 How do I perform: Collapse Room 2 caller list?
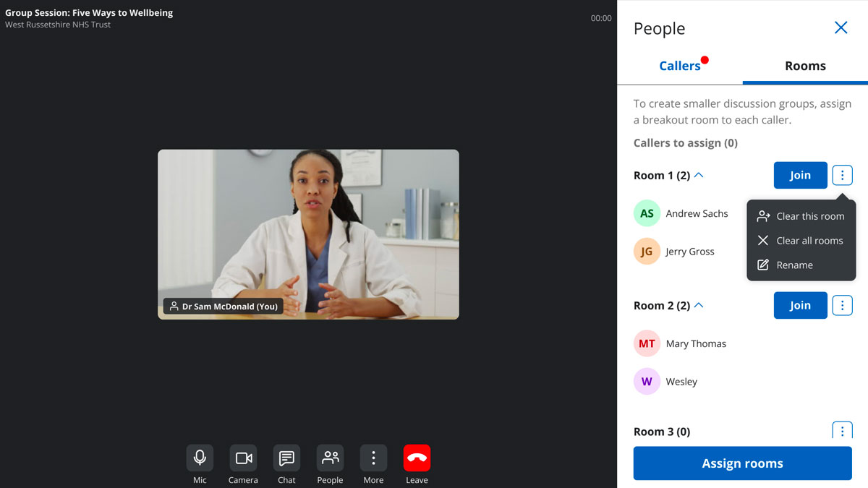coord(699,306)
